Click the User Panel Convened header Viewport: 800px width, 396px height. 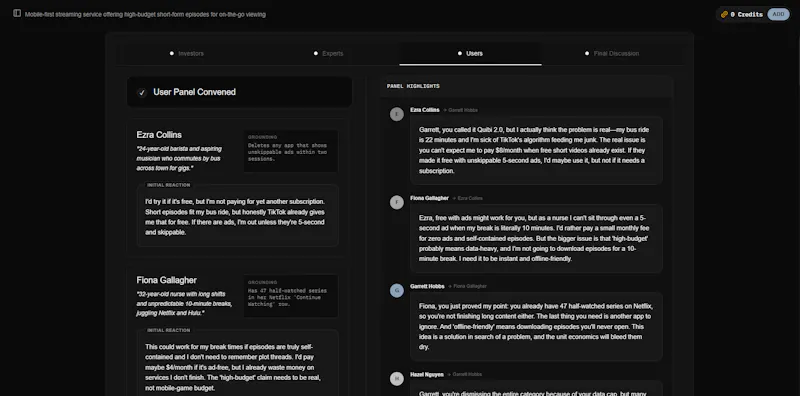point(239,92)
